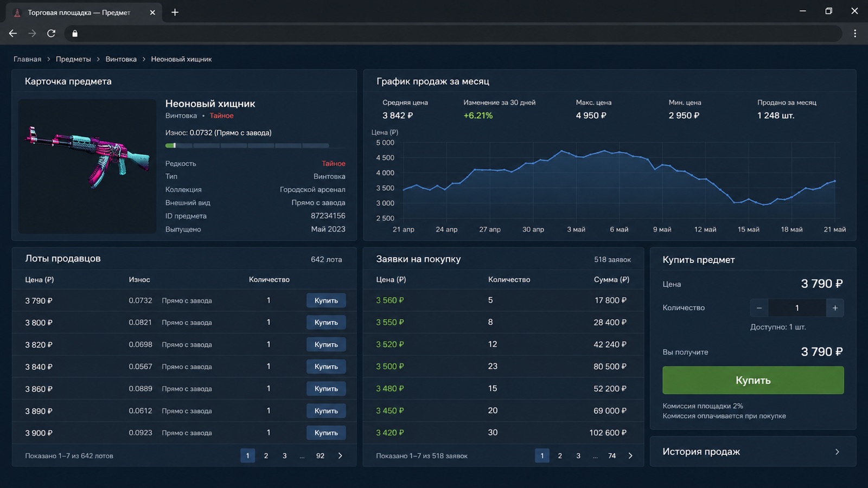Go to next page of buy orders
The height and width of the screenshot is (488, 868).
630,456
